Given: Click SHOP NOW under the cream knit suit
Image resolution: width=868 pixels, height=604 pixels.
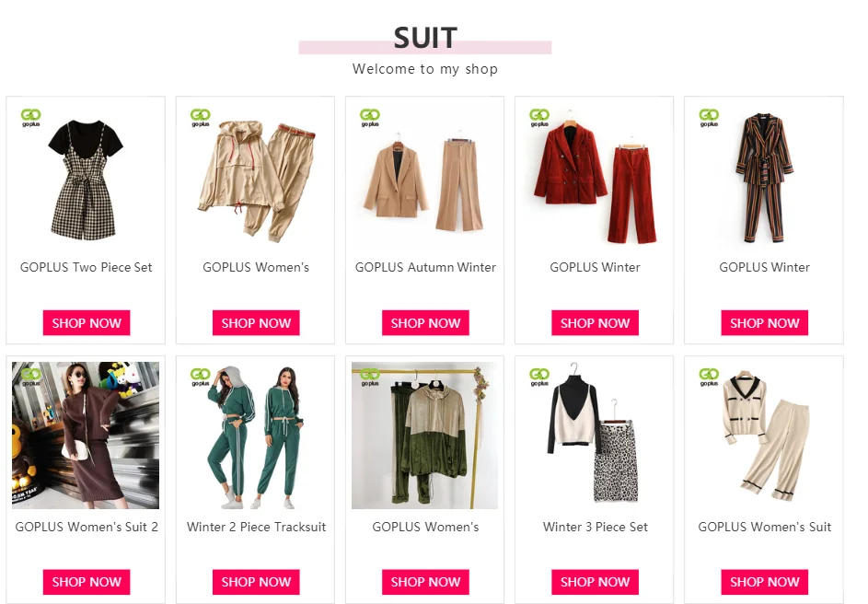Looking at the screenshot, I should (x=765, y=582).
